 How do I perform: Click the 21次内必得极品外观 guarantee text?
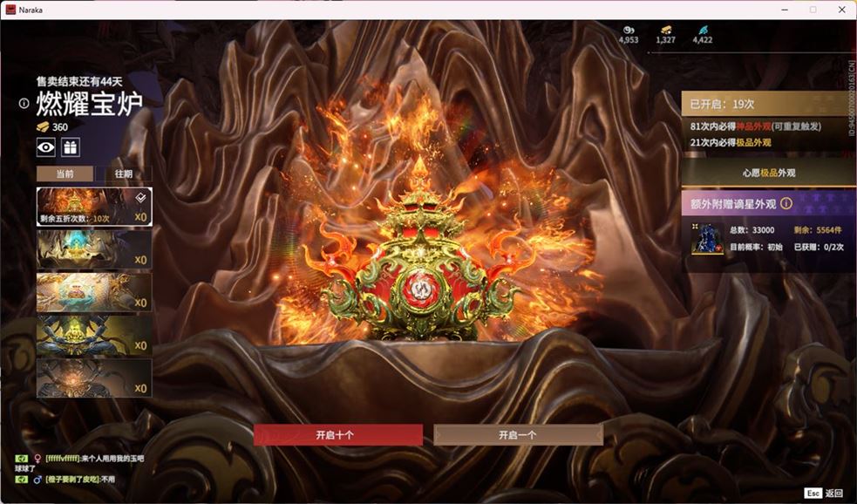(x=731, y=142)
